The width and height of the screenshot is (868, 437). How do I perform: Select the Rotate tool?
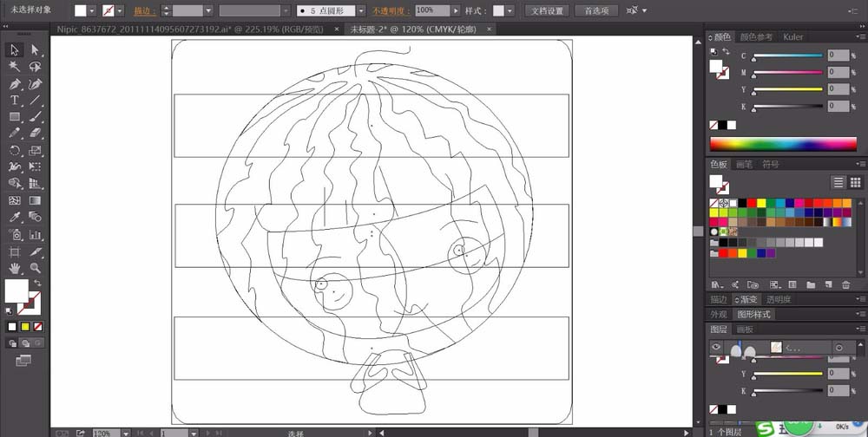15,151
